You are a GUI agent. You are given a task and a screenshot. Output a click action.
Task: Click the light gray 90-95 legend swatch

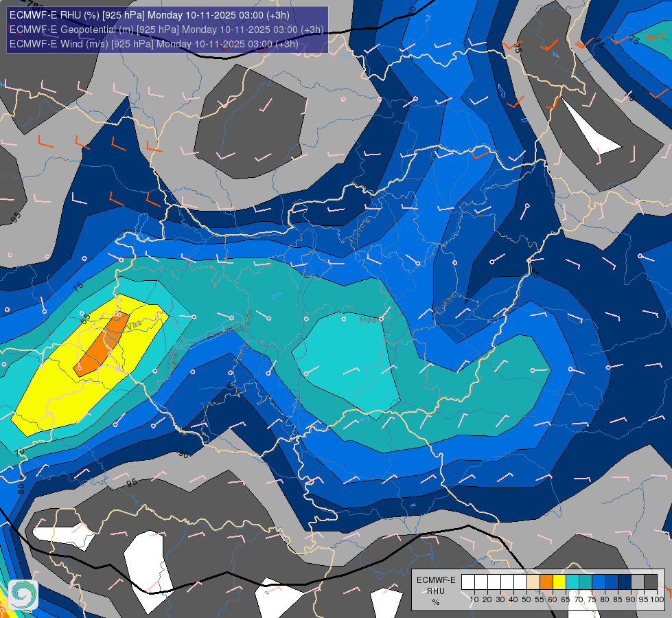(638, 582)
